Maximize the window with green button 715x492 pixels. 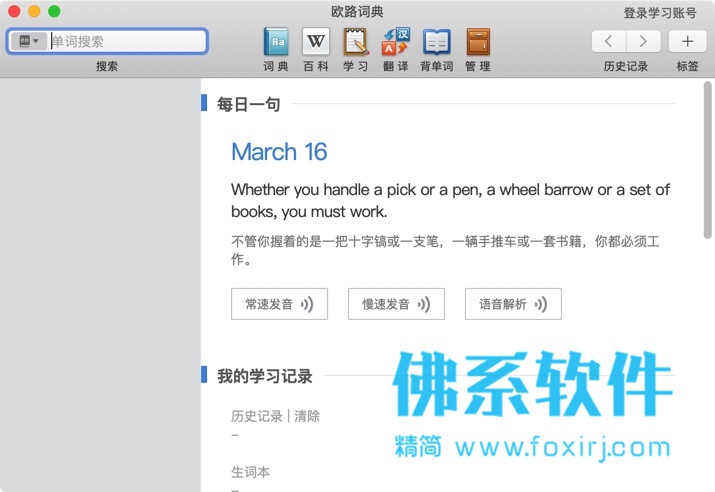tap(54, 11)
